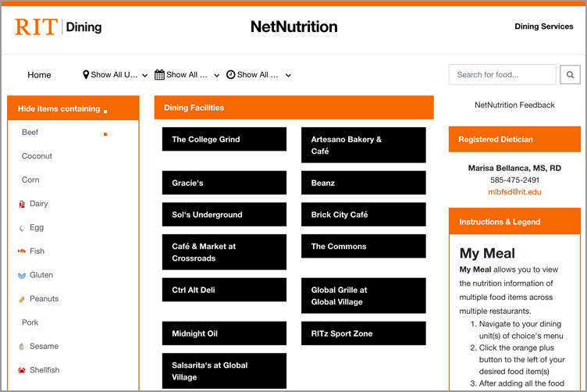The height and width of the screenshot is (392, 587).
Task: Click the Dairy allergen icon
Action: 22,205
